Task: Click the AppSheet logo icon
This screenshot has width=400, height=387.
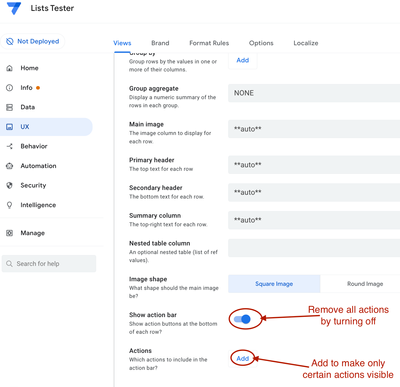Action: [x=14, y=8]
